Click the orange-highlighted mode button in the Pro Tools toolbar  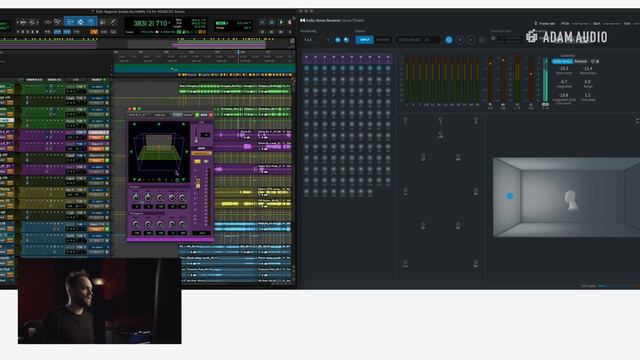tap(94, 31)
